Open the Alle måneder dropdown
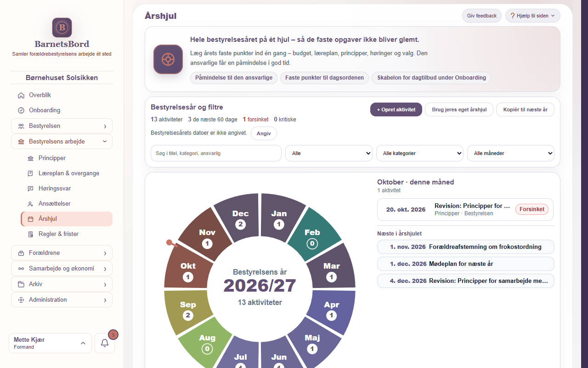The width and height of the screenshot is (588, 368). click(511, 153)
